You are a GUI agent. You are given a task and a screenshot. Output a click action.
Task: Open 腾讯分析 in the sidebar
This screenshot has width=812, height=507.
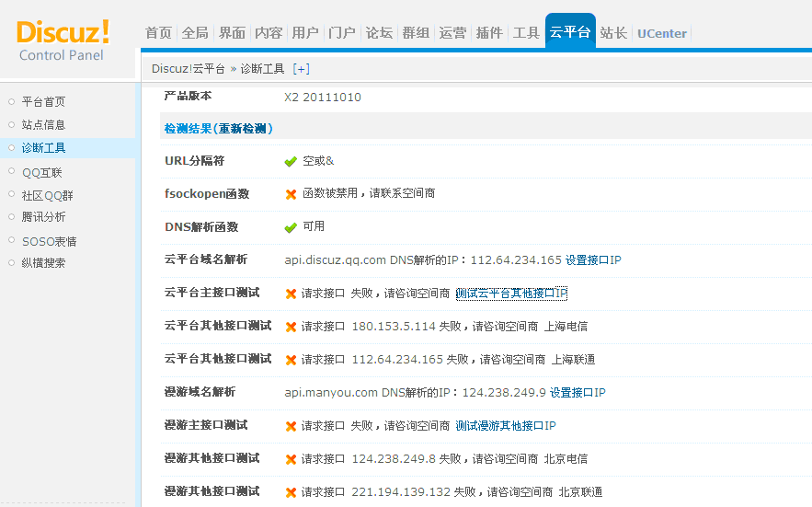[43, 216]
